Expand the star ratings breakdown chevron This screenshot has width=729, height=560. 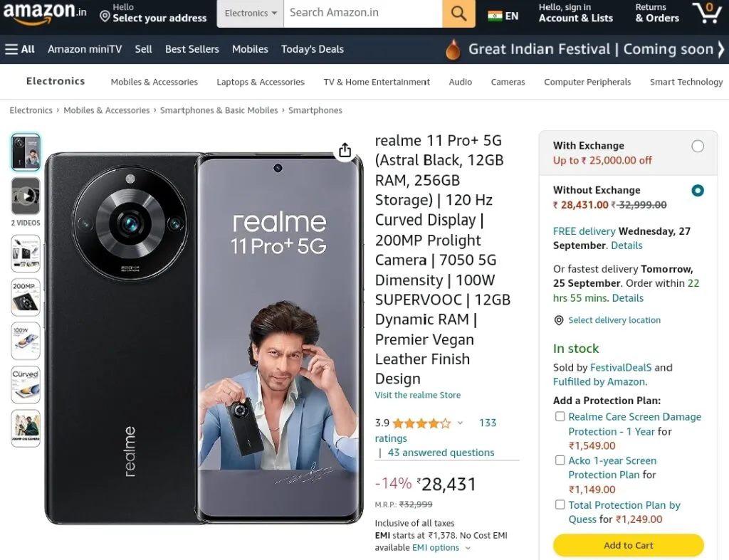(x=460, y=423)
